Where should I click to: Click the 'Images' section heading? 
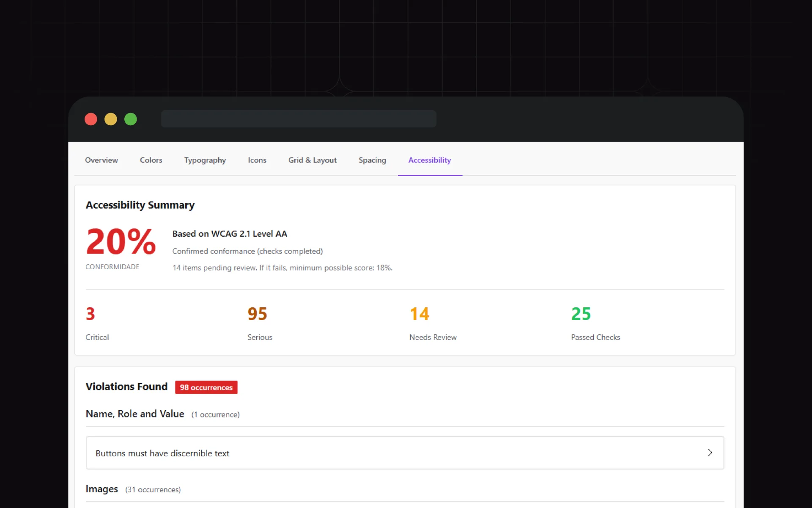click(101, 489)
